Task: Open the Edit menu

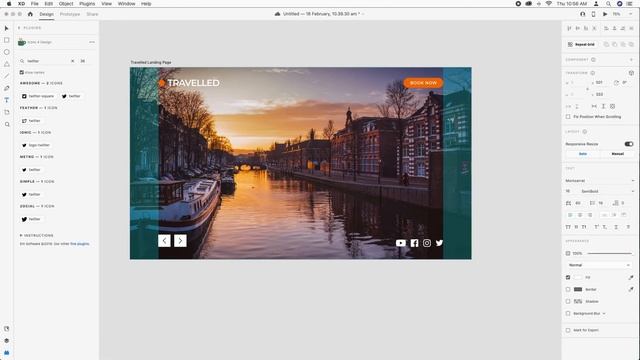Action: point(49,4)
